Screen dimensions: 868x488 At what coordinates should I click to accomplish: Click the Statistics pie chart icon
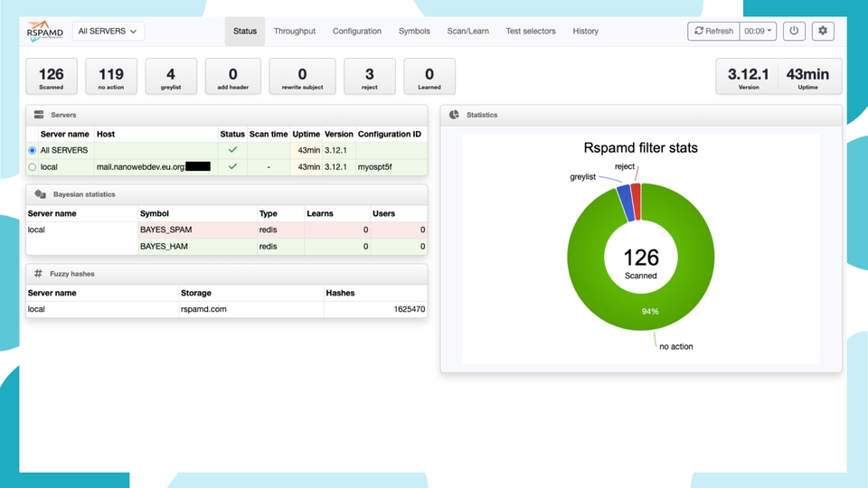[x=454, y=115]
